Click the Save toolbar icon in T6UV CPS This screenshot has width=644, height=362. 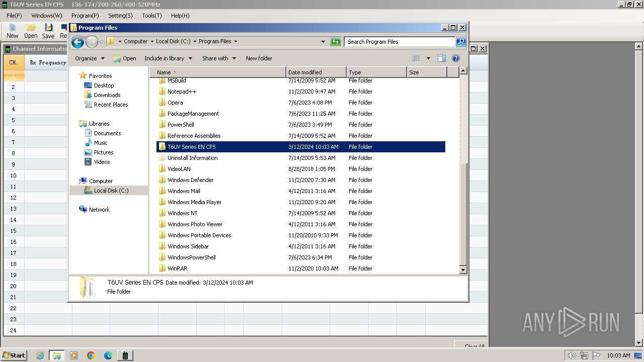(x=48, y=31)
